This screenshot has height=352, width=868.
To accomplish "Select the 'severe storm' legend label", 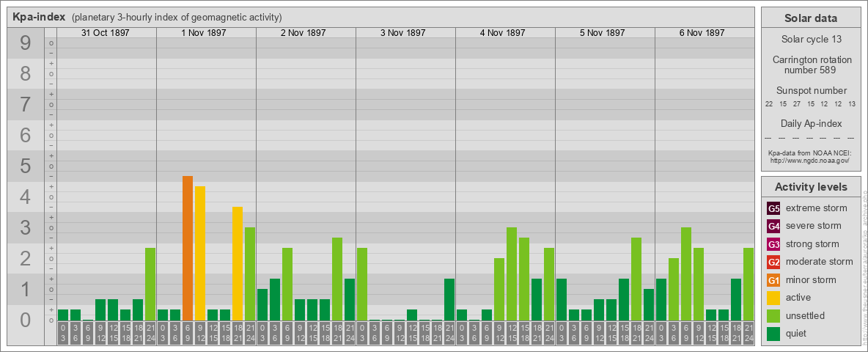I will (x=813, y=226).
